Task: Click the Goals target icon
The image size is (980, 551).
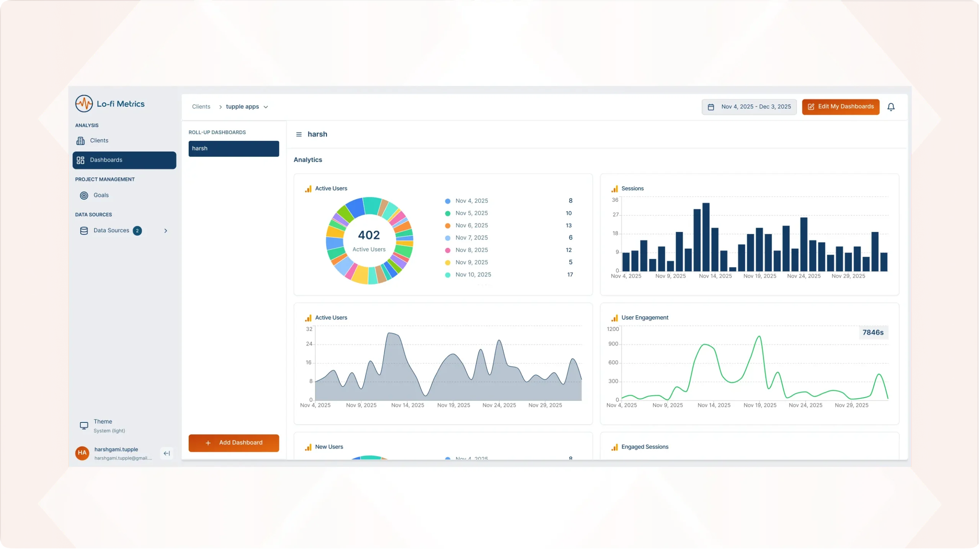Action: pos(84,196)
